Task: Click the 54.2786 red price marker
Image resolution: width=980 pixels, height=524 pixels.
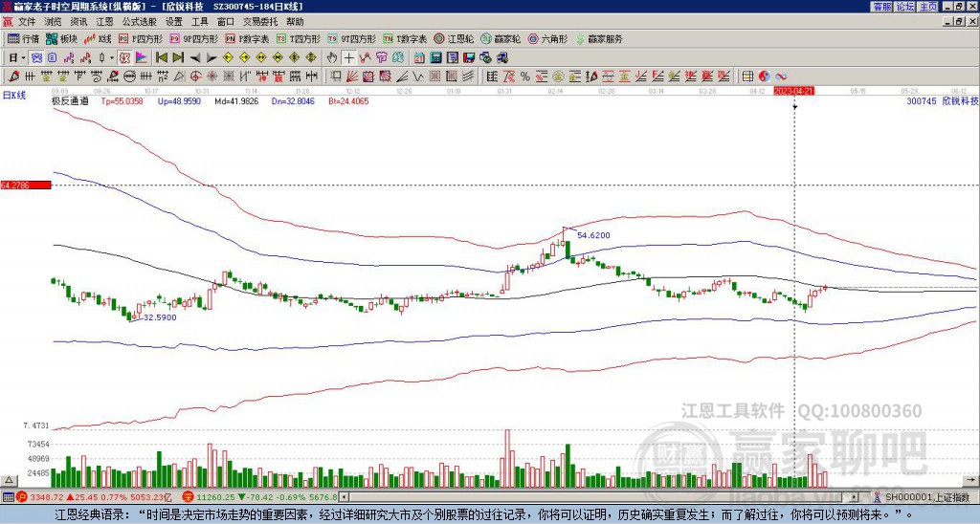Action: pos(25,185)
